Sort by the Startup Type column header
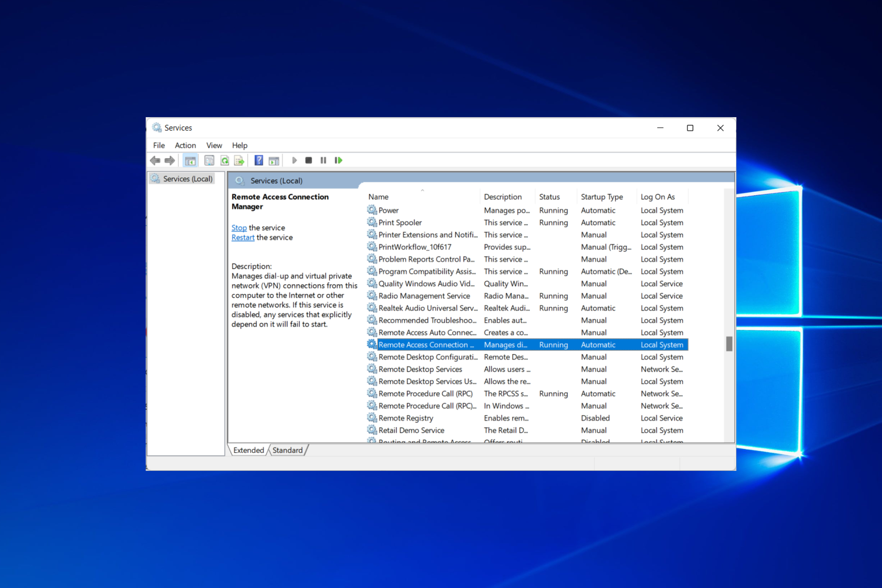Screen dimensions: 882x588 (x=607, y=197)
